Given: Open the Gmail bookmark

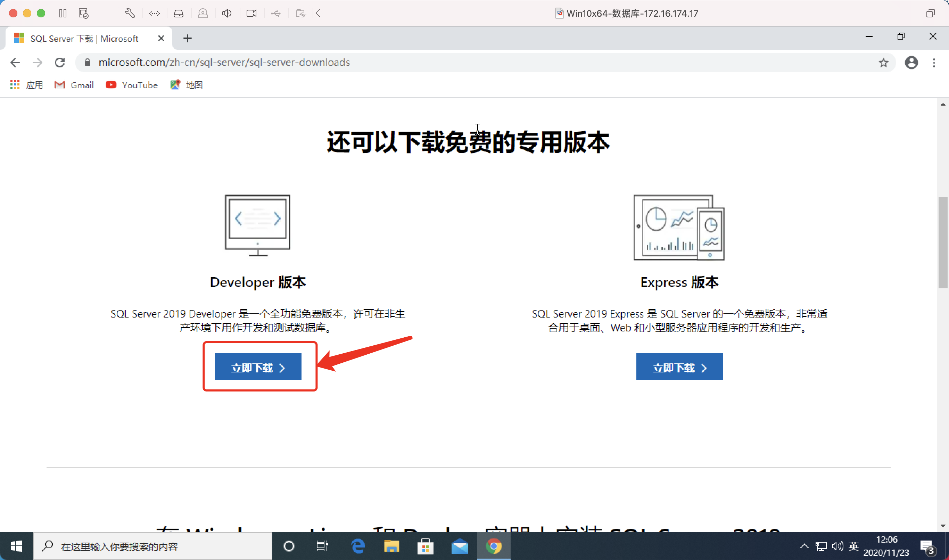Looking at the screenshot, I should (74, 85).
